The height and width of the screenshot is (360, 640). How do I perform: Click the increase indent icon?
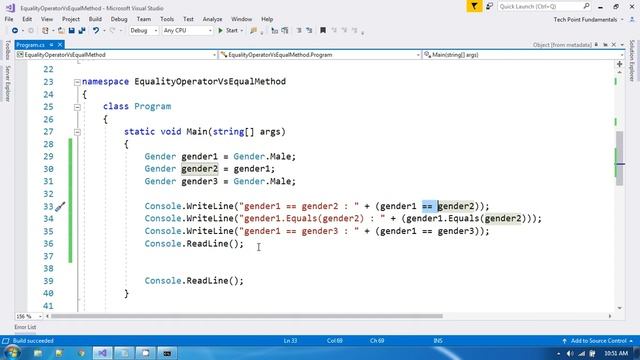coord(309,31)
